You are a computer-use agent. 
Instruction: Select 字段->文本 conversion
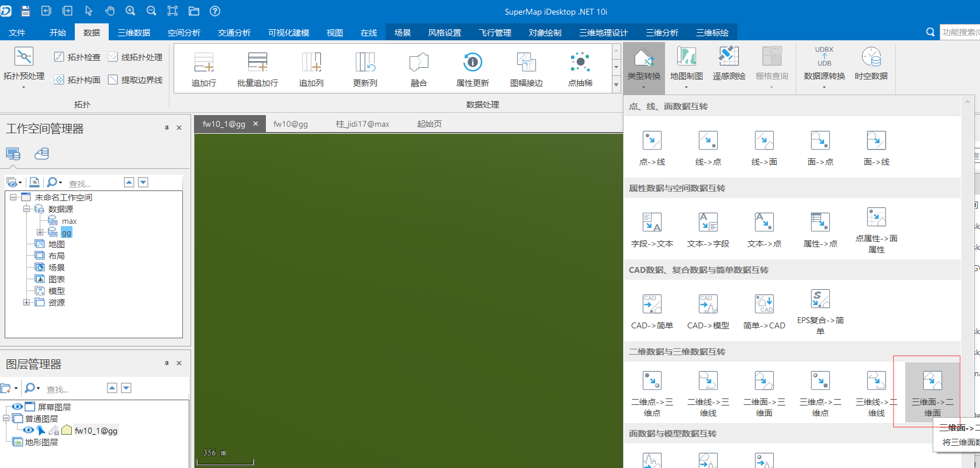[x=652, y=230]
